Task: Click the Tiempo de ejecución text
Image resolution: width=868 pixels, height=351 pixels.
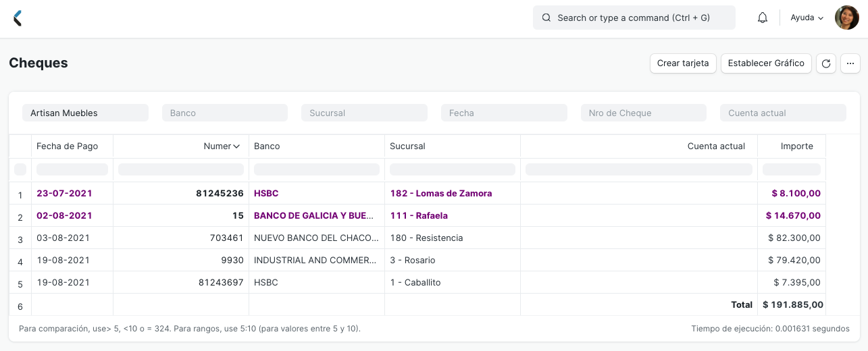Action: click(770, 329)
